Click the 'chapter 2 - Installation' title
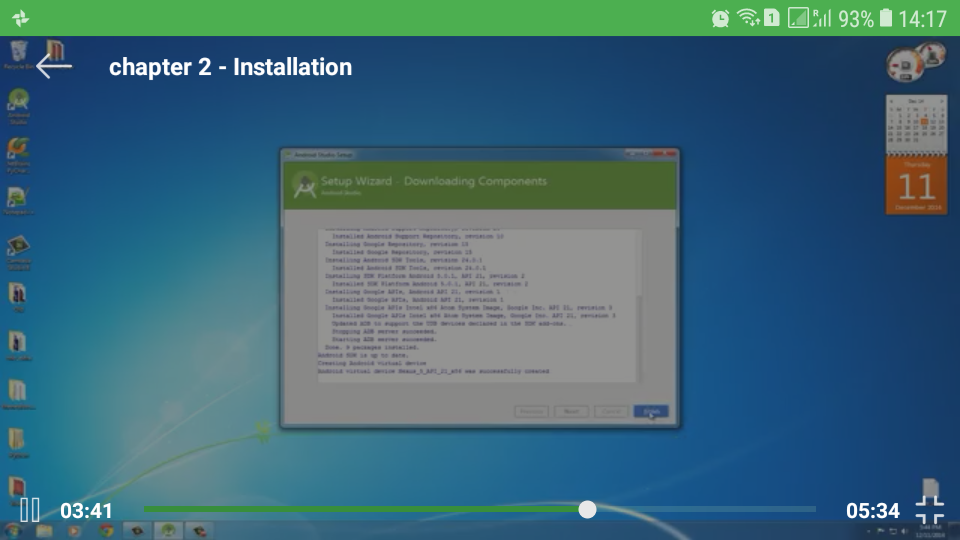 point(230,67)
